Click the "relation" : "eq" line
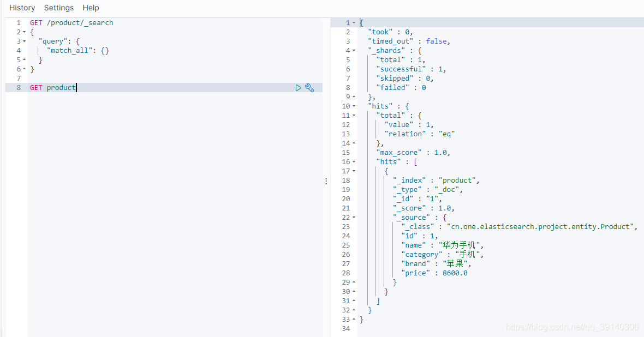The height and width of the screenshot is (337, 644). pyautogui.click(x=420, y=134)
